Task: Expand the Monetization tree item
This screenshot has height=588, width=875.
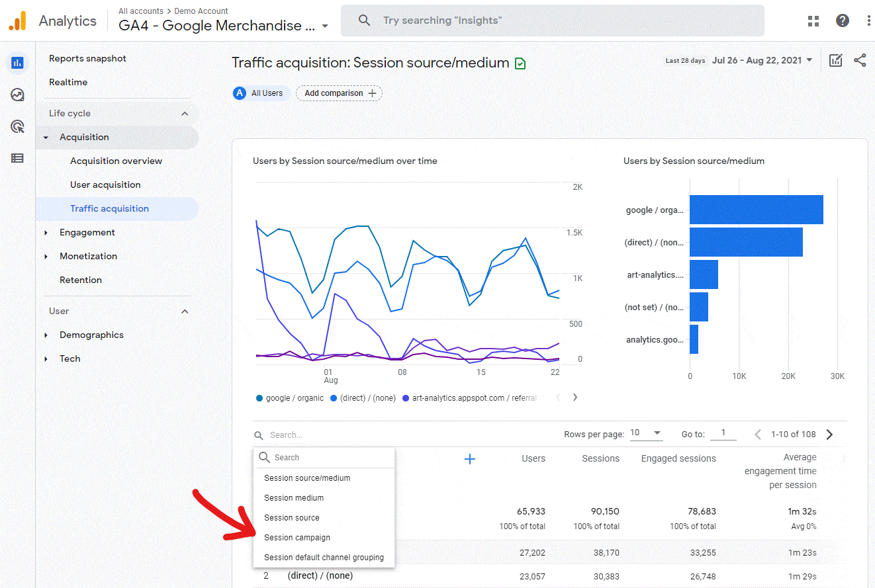Action: (46, 257)
